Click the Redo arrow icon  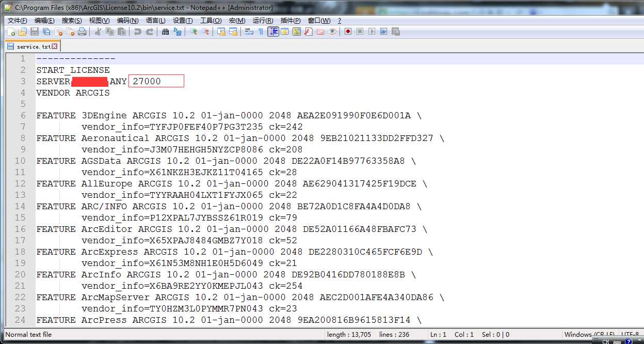149,32
